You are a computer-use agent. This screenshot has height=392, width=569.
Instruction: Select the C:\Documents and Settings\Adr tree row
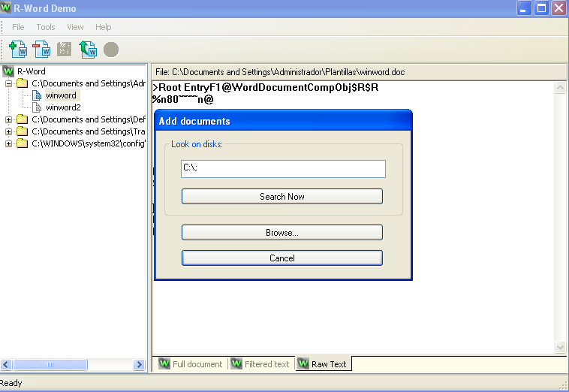89,83
